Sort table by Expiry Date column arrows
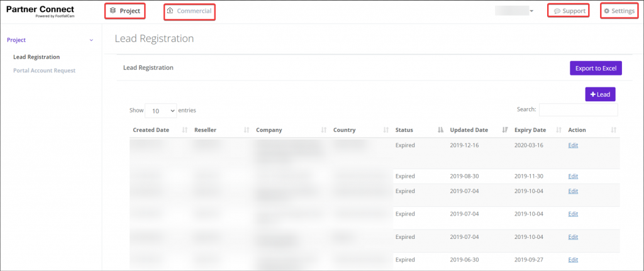Screen dimensions: 644x271 coord(558,130)
